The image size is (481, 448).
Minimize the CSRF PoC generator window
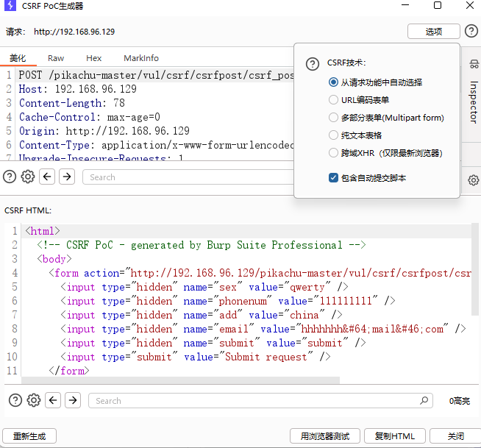(x=405, y=5)
